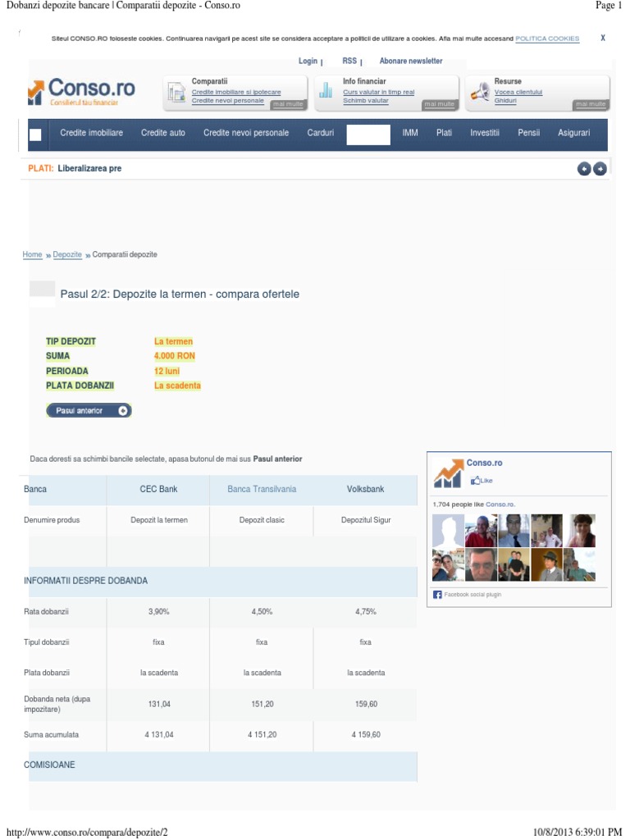Click the 4,75% interest rate cell
The height and width of the screenshot is (840, 630).
pyautogui.click(x=365, y=612)
